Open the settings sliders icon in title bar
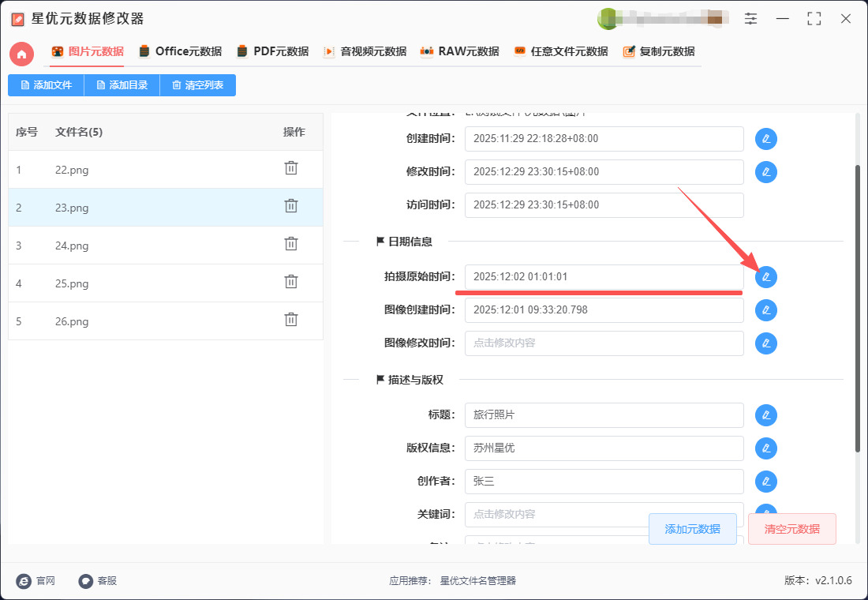 point(750,19)
